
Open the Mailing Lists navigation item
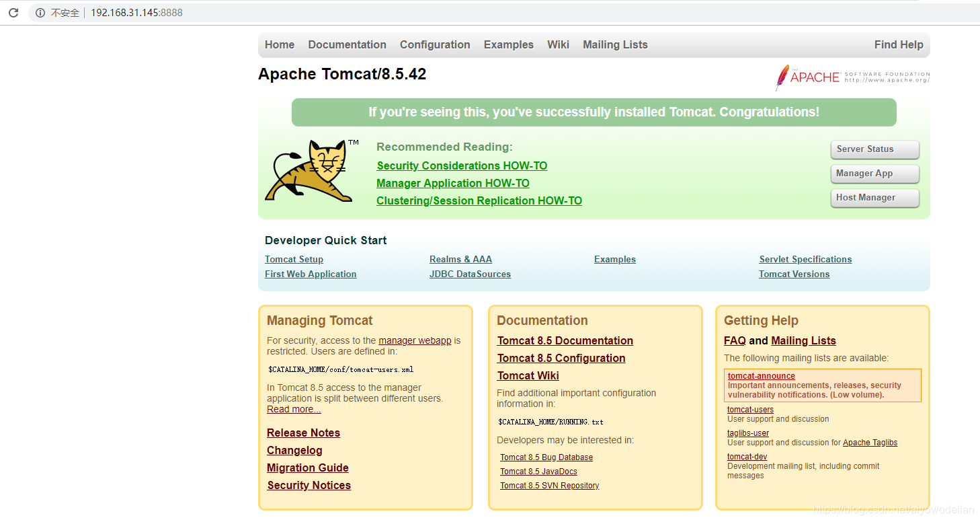(x=615, y=44)
